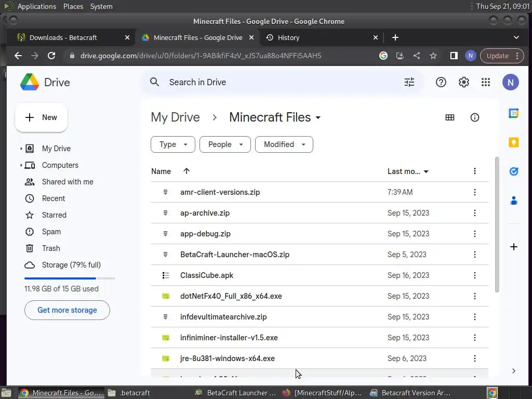Open Google Keep side panel icon
The image size is (532, 399).
(x=513, y=142)
